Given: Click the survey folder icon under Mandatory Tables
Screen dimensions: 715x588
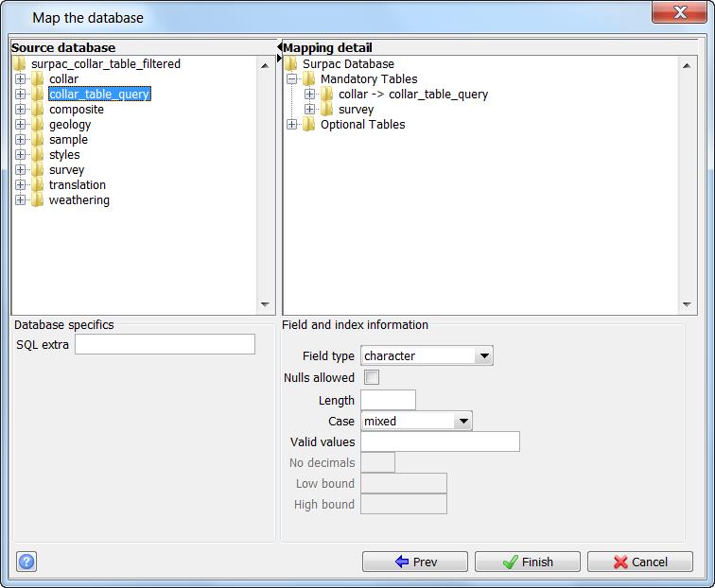Looking at the screenshot, I should pos(326,110).
